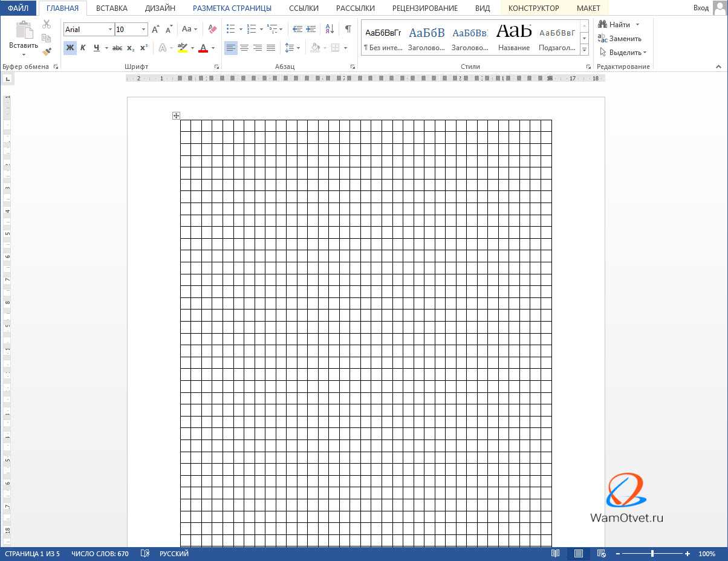Apply strikethrough formatting to text
This screenshot has width=728, height=561.
click(x=117, y=48)
